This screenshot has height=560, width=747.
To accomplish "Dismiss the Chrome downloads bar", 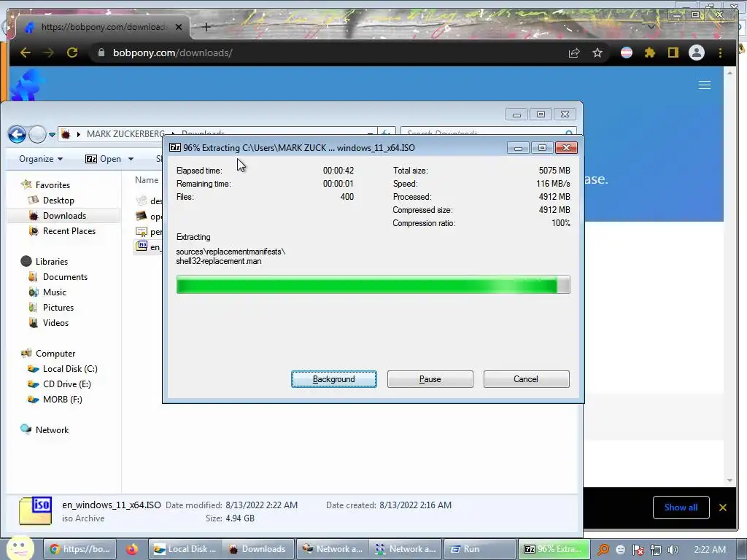I will pos(723,507).
